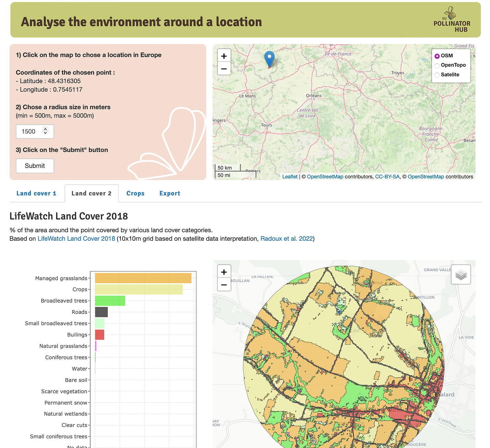The image size is (490, 448).
Task: Open the Crops tab
Action: point(136,193)
